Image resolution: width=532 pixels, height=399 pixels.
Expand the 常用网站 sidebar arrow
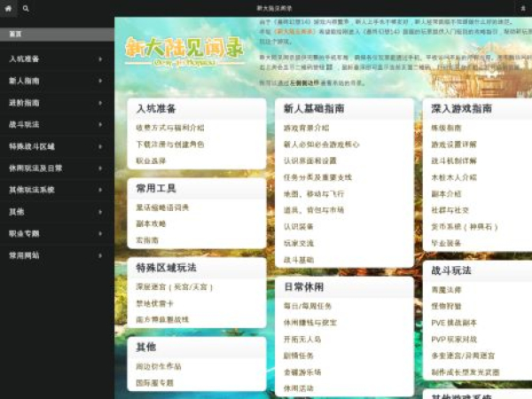click(x=100, y=254)
